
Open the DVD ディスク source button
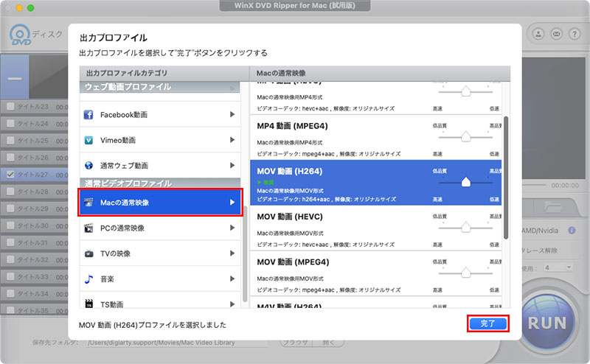pos(35,35)
